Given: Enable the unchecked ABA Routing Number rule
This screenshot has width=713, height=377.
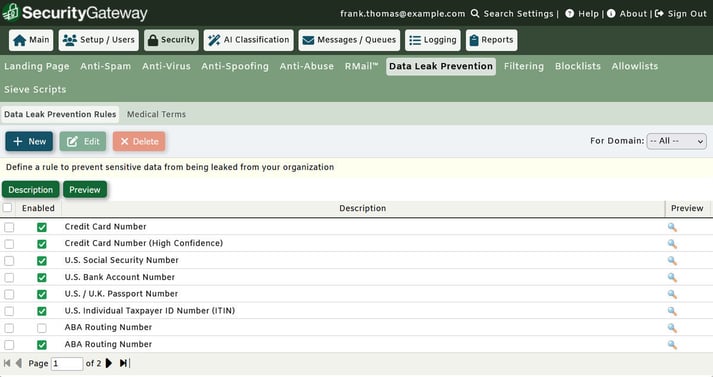Looking at the screenshot, I should 42,328.
